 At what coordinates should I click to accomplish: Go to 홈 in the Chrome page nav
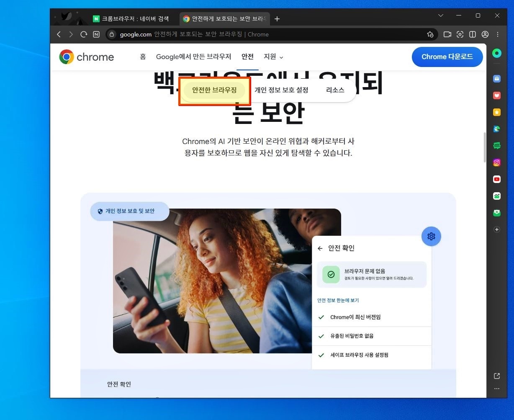pyautogui.click(x=143, y=57)
